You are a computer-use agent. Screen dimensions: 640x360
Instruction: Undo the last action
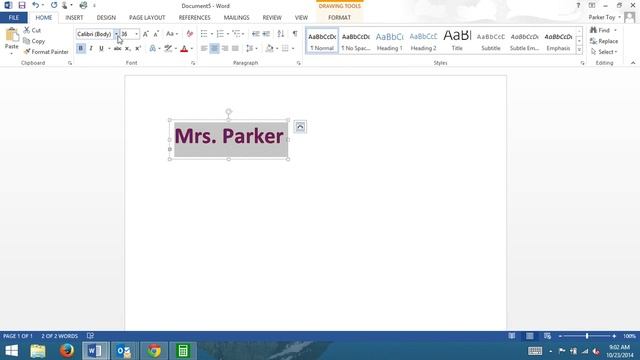(x=36, y=5)
